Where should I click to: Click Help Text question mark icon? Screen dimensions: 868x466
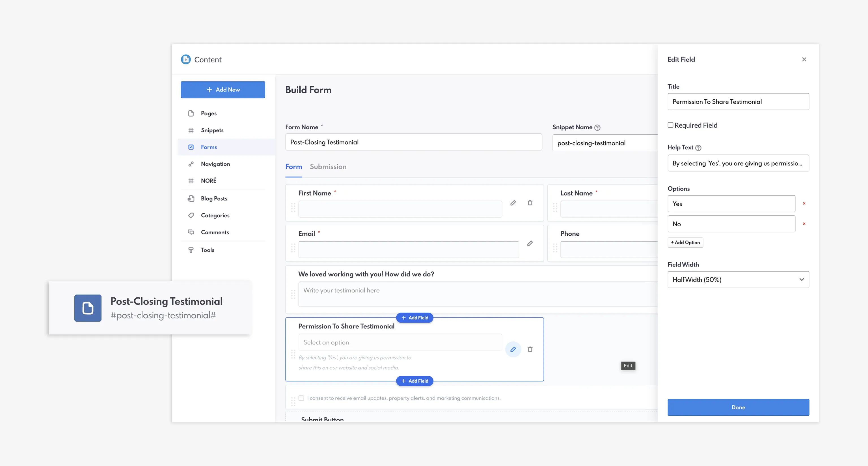tap(699, 148)
